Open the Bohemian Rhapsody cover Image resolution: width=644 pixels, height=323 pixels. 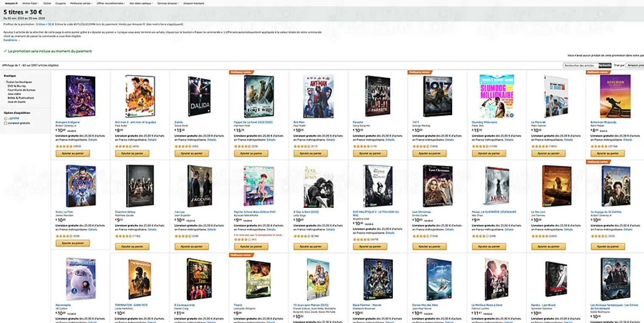click(x=615, y=97)
